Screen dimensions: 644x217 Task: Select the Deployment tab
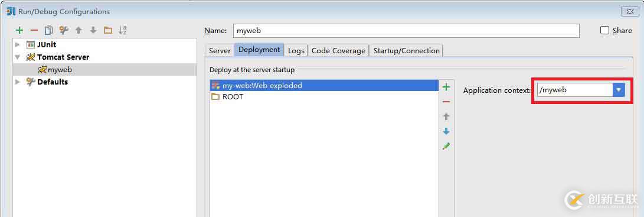tap(259, 50)
